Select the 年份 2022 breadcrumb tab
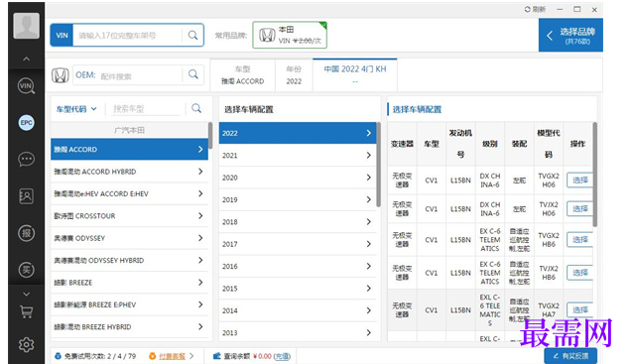631x364 pixels. pos(294,75)
